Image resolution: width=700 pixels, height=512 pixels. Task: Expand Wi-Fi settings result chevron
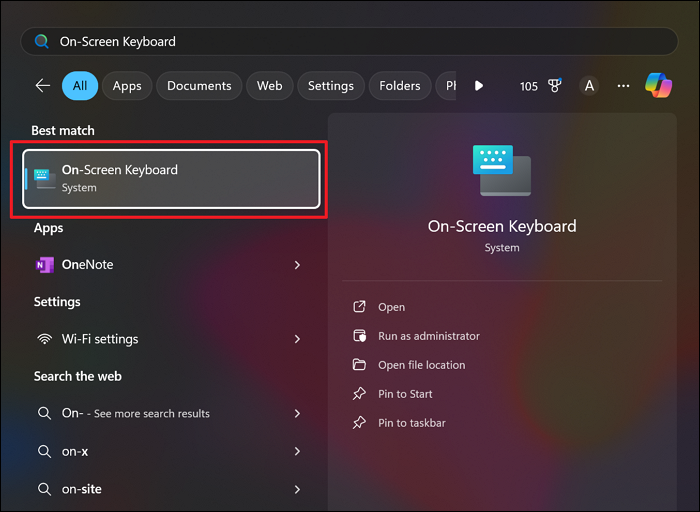(x=297, y=339)
